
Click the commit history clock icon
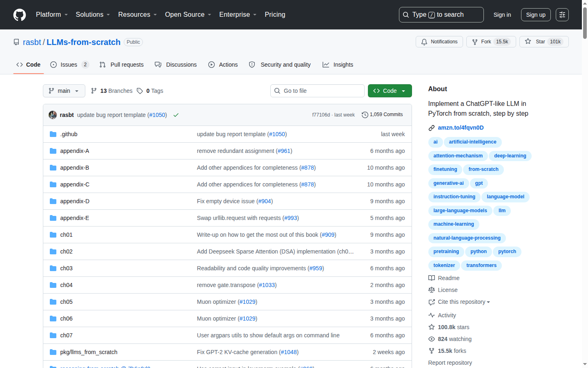pyautogui.click(x=365, y=115)
